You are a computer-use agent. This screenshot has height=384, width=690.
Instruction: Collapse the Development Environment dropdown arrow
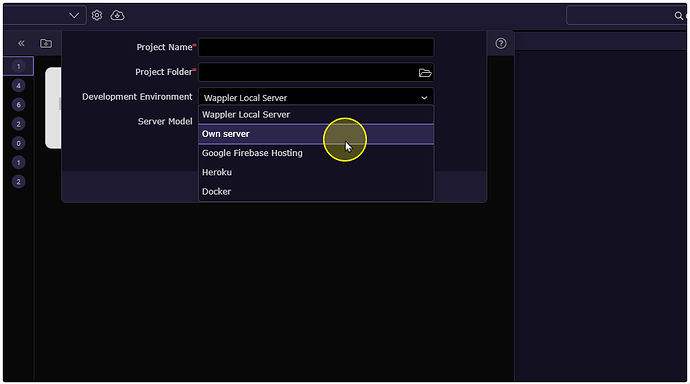pyautogui.click(x=424, y=98)
